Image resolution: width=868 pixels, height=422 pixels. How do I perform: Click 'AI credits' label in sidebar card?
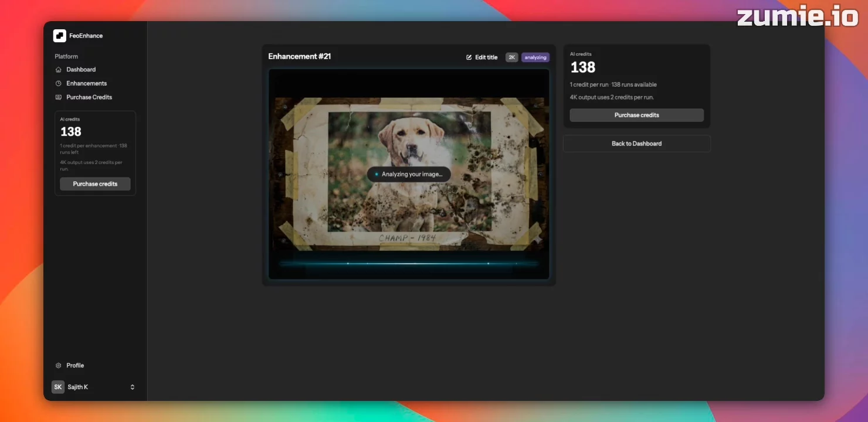click(x=70, y=120)
